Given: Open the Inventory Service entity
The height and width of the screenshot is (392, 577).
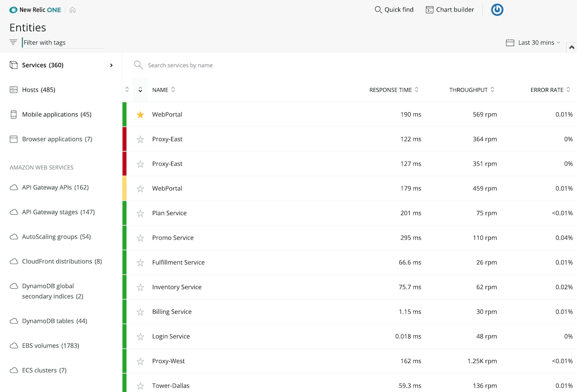Looking at the screenshot, I should 176,287.
